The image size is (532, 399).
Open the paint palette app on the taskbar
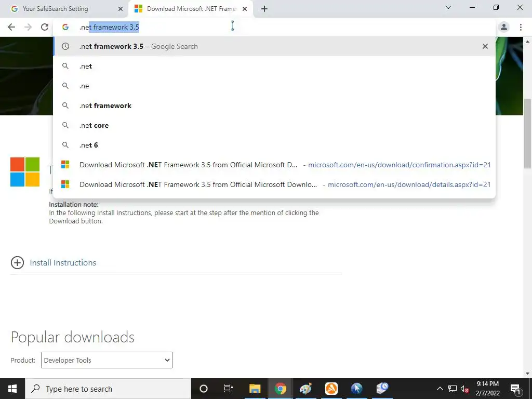[305, 389]
